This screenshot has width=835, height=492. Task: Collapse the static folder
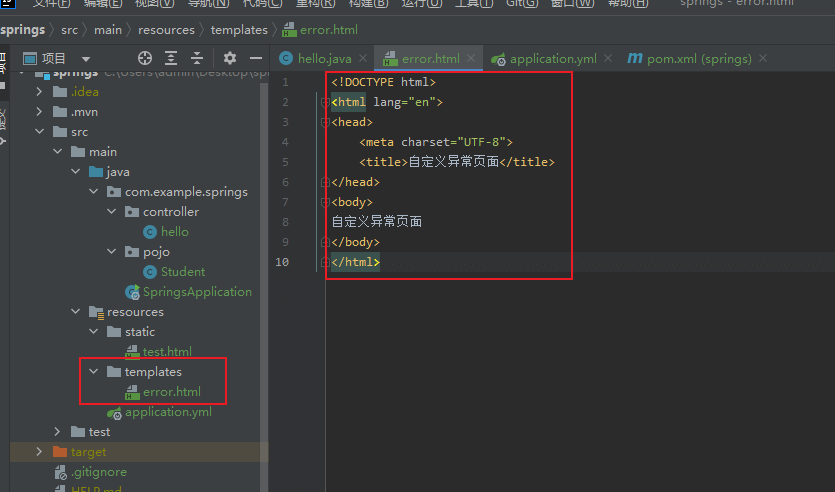click(94, 331)
